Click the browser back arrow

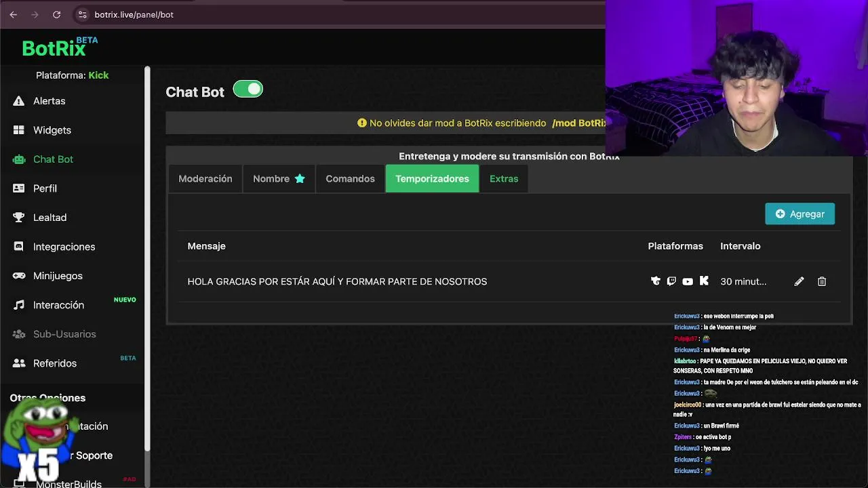click(13, 14)
